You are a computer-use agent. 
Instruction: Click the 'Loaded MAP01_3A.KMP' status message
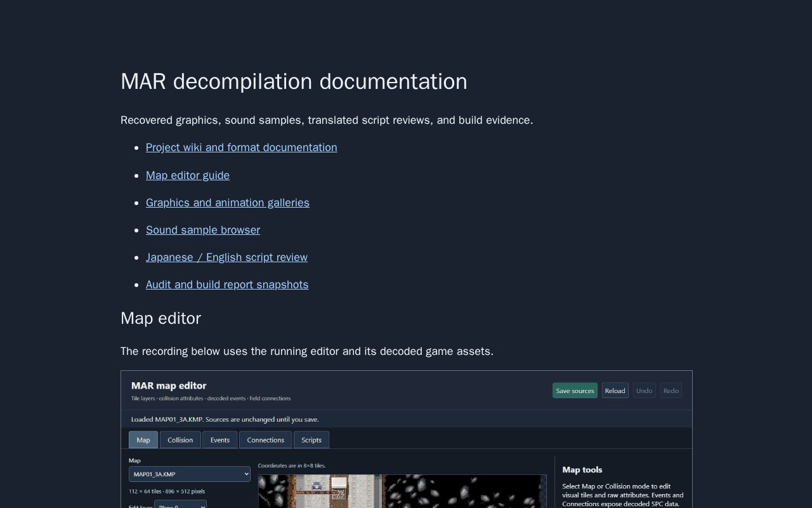click(x=225, y=419)
